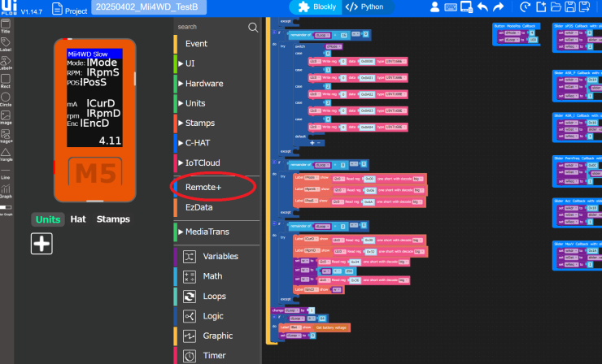Create a new project file

(541, 6)
